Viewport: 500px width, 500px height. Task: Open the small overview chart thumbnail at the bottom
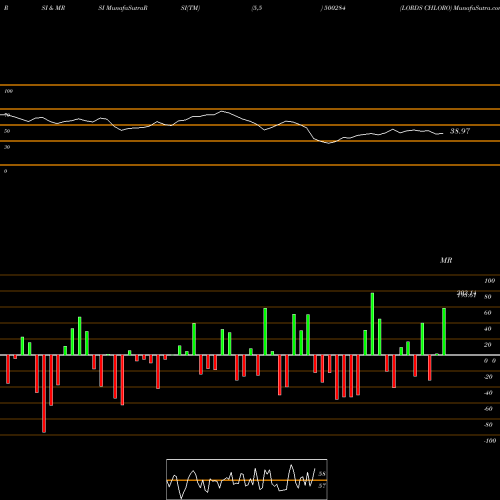[247, 479]
